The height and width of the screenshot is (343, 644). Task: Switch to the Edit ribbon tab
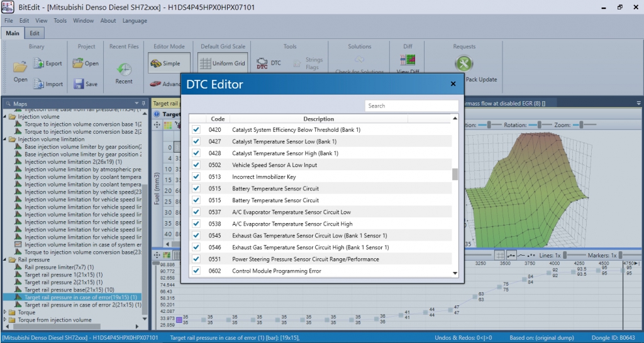tap(35, 33)
